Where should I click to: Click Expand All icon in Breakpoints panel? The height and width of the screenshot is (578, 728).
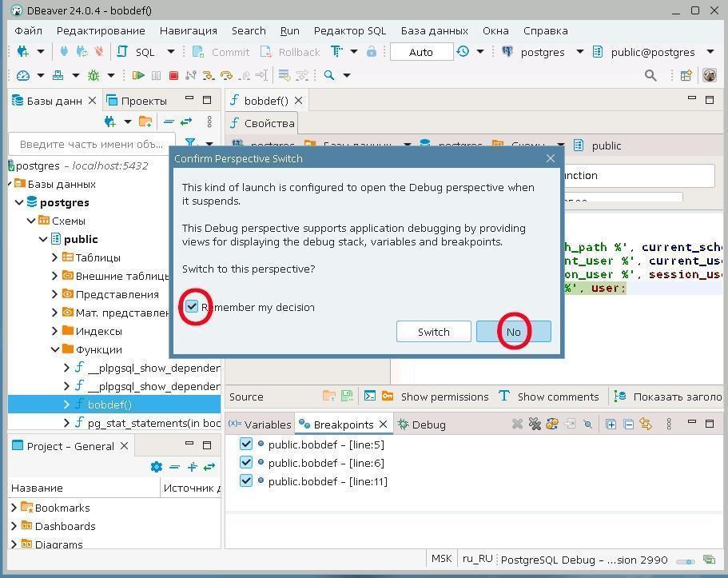(x=611, y=425)
